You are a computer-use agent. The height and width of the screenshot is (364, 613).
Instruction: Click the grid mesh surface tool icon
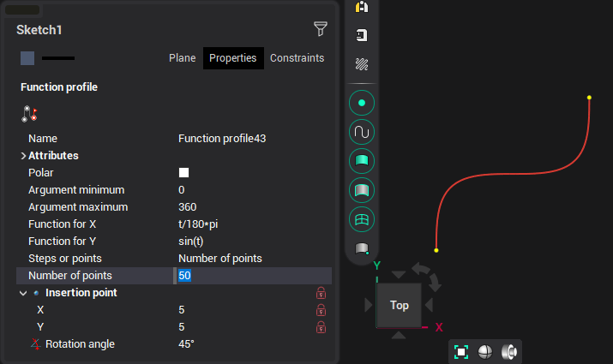362,219
